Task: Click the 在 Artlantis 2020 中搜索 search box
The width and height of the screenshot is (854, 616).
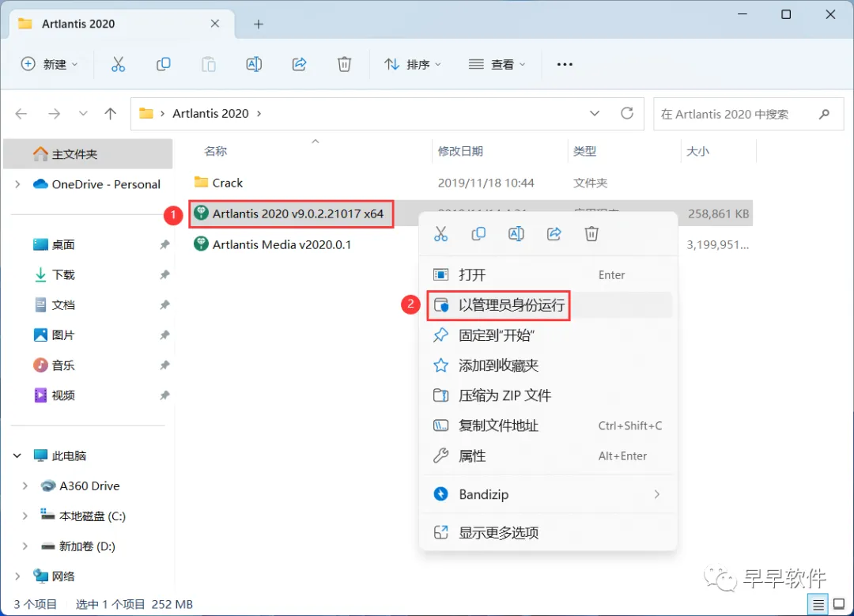Action: point(748,114)
